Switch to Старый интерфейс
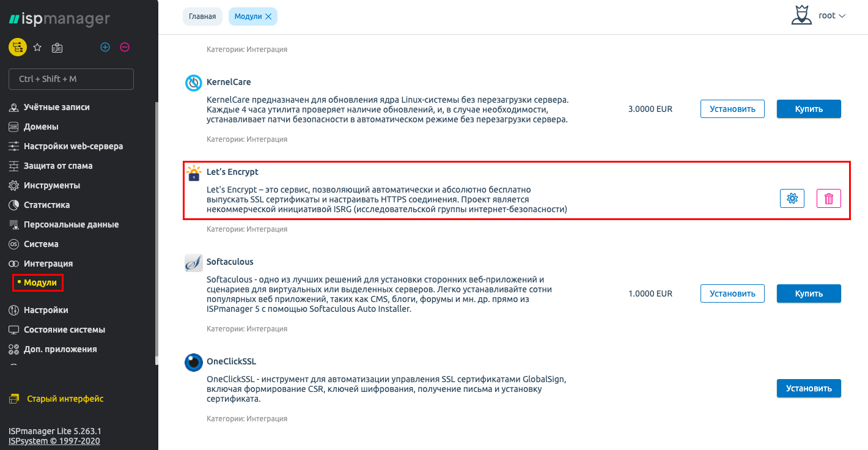 pyautogui.click(x=65, y=399)
